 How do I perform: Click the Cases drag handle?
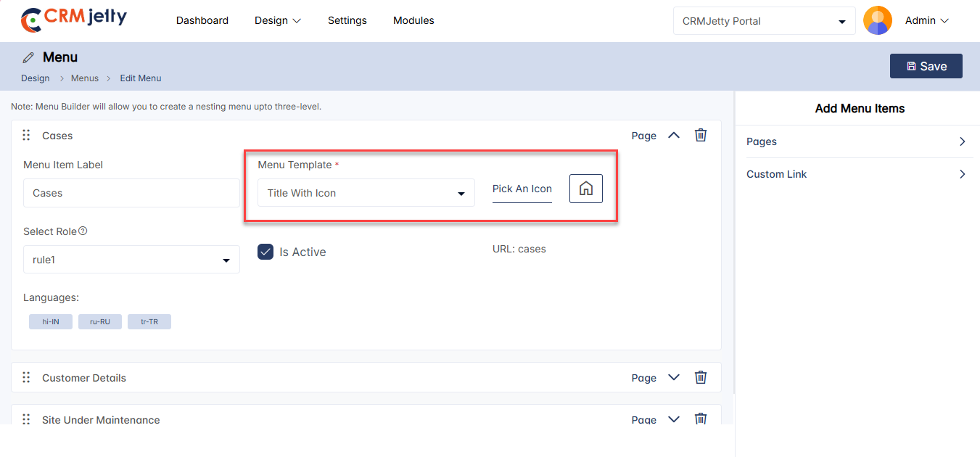pyautogui.click(x=27, y=136)
